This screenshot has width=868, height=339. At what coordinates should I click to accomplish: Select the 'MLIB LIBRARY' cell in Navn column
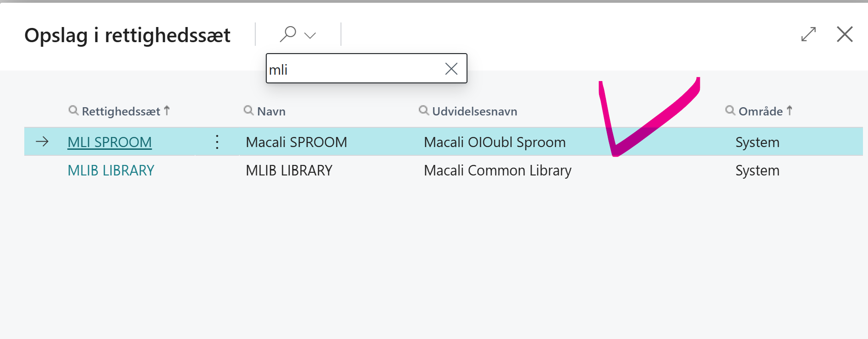[x=289, y=170]
